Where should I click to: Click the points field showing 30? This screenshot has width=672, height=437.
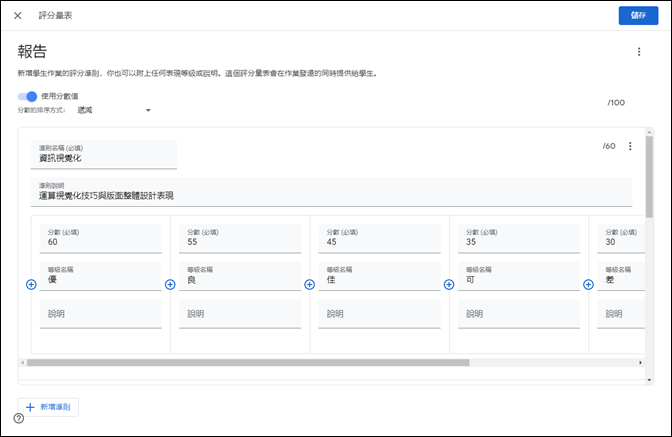click(x=621, y=238)
